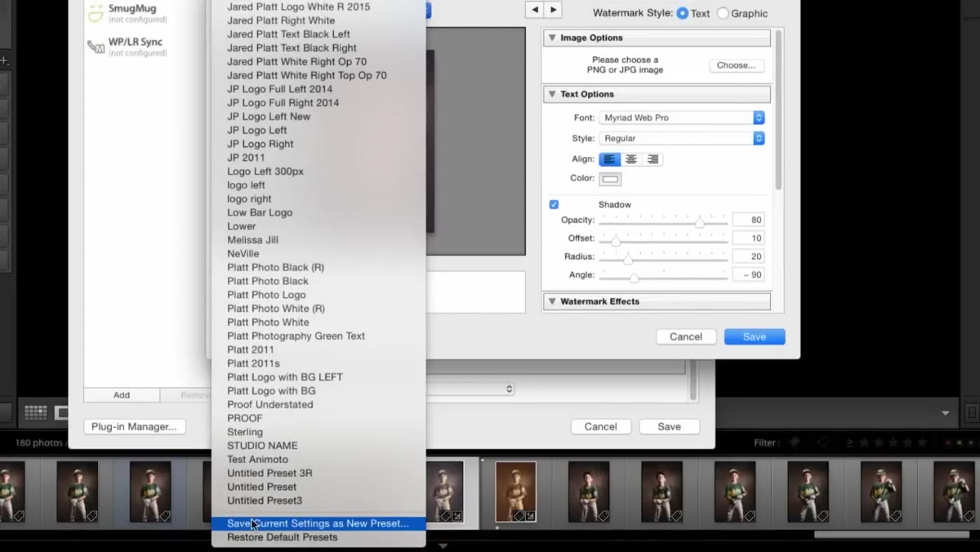Click the Opacity value field showing 80
Screen dimensions: 980x552
tap(748, 220)
